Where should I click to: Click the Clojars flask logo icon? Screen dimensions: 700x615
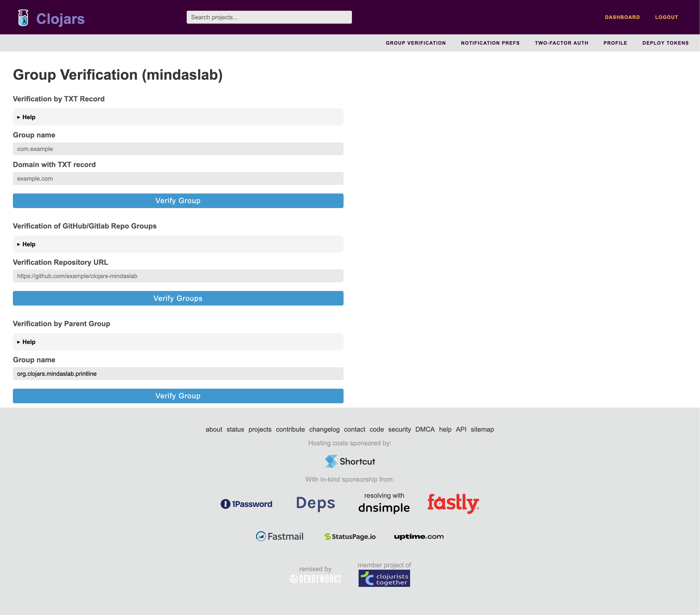pos(23,18)
